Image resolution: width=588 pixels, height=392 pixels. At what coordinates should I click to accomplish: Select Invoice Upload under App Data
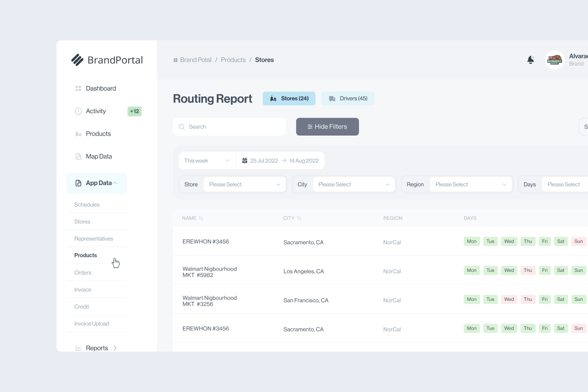coord(91,324)
